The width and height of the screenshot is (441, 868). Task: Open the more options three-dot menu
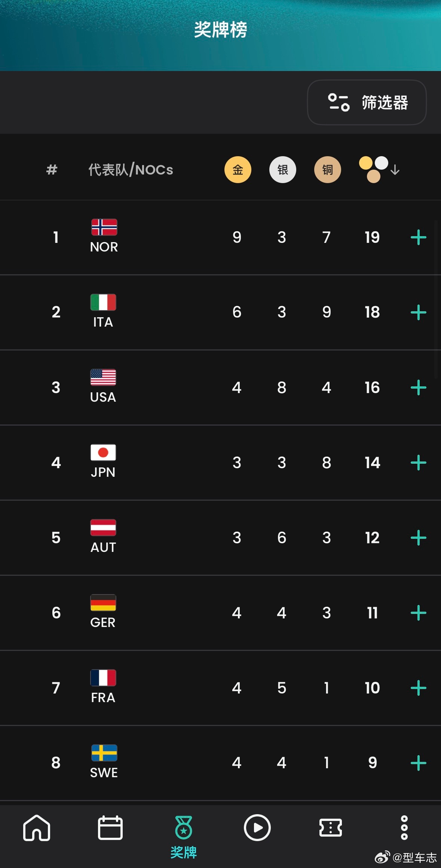[x=404, y=828]
